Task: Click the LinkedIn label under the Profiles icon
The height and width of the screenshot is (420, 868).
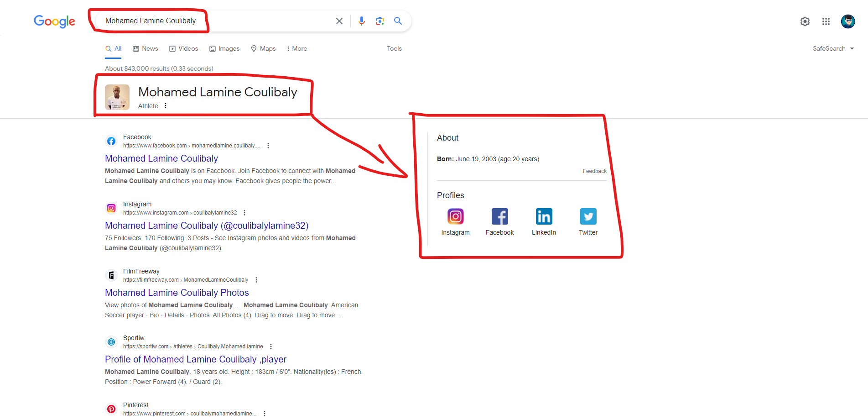Action: point(544,232)
